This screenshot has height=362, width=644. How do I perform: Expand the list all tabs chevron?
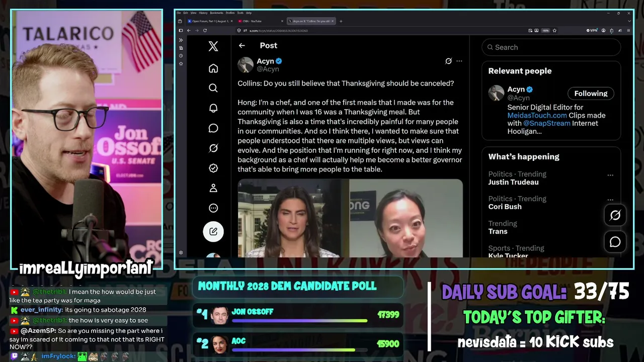(629, 21)
